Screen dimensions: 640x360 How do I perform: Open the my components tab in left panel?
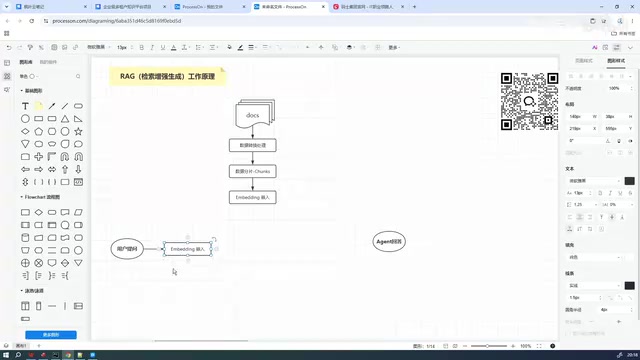tap(48, 62)
